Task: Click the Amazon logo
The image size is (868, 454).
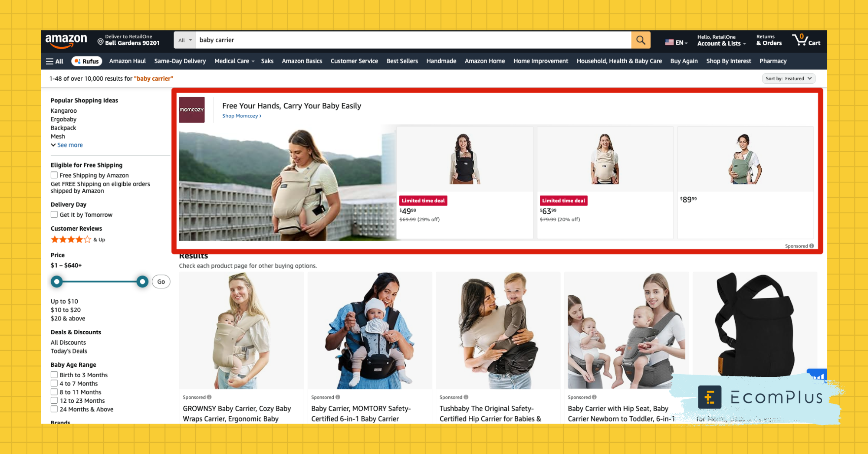Action: click(66, 40)
